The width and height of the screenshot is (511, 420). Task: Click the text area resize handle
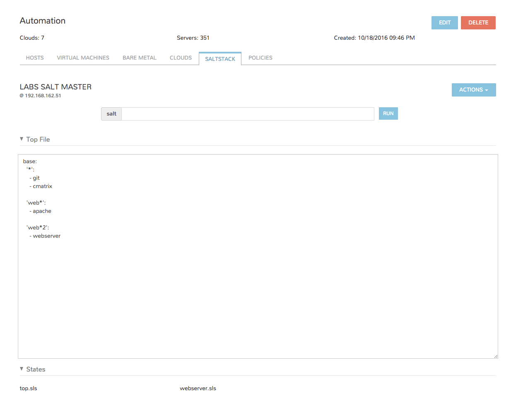pos(495,356)
